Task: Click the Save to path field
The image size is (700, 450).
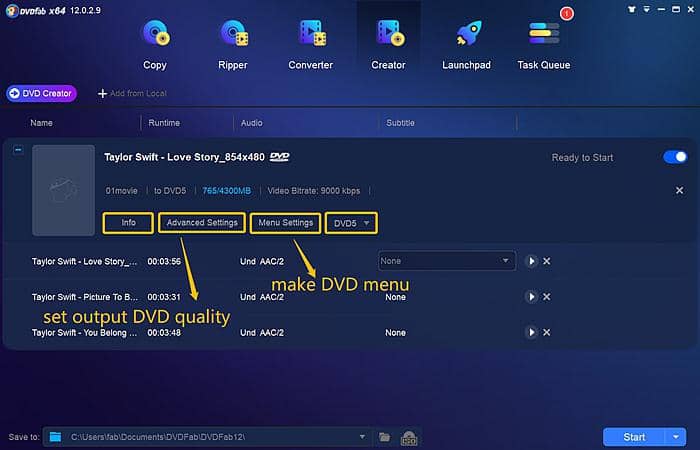Action: 208,437
